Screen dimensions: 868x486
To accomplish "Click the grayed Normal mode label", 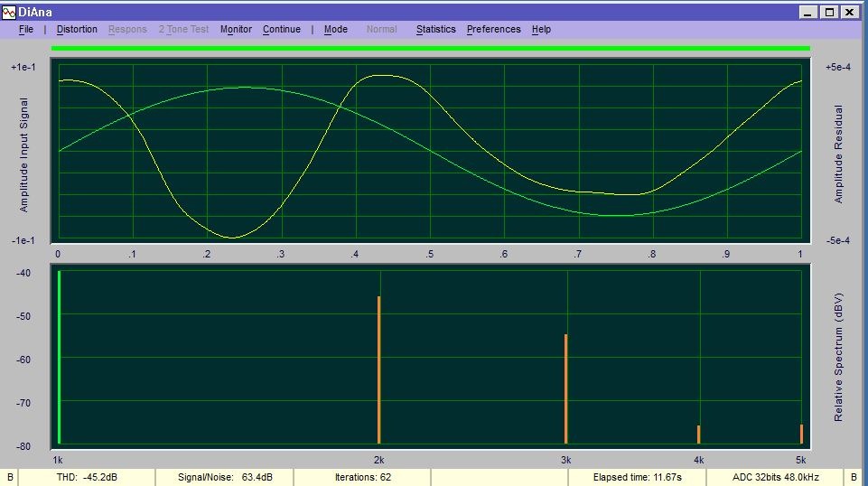I will pos(381,29).
